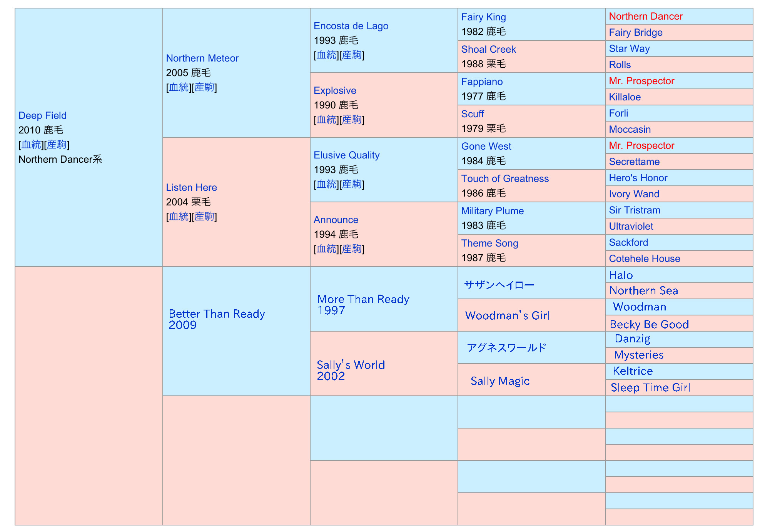
Task: Click the アグネスワールド entry
Action: coord(506,348)
